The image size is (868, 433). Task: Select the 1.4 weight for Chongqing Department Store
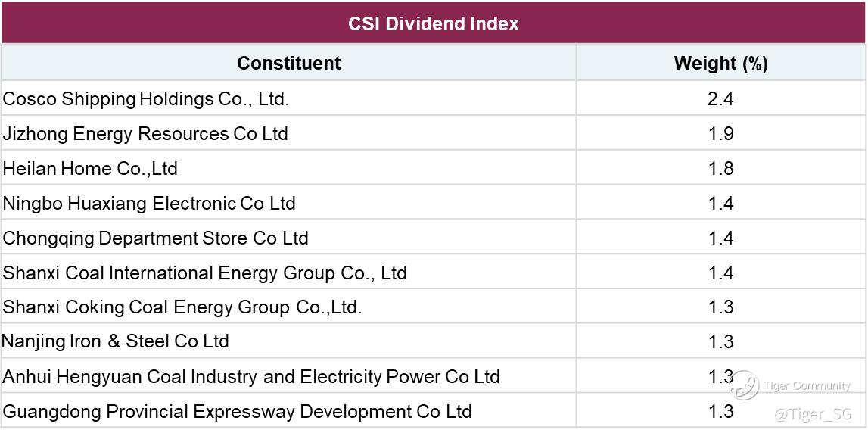(x=720, y=238)
